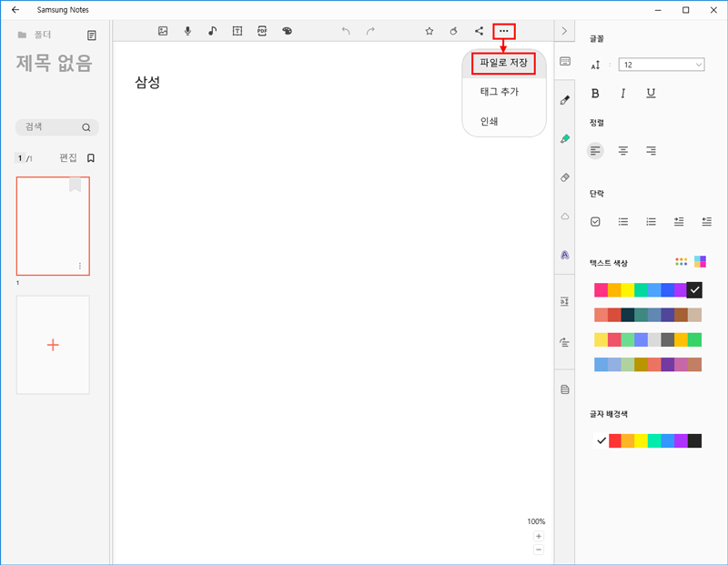
Task: Select the green highlighter tool
Action: (x=564, y=138)
